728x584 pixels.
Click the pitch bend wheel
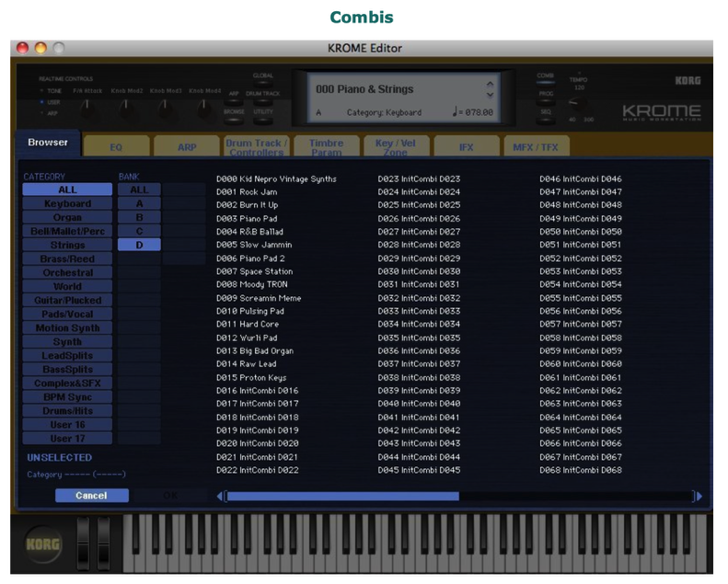(x=84, y=543)
